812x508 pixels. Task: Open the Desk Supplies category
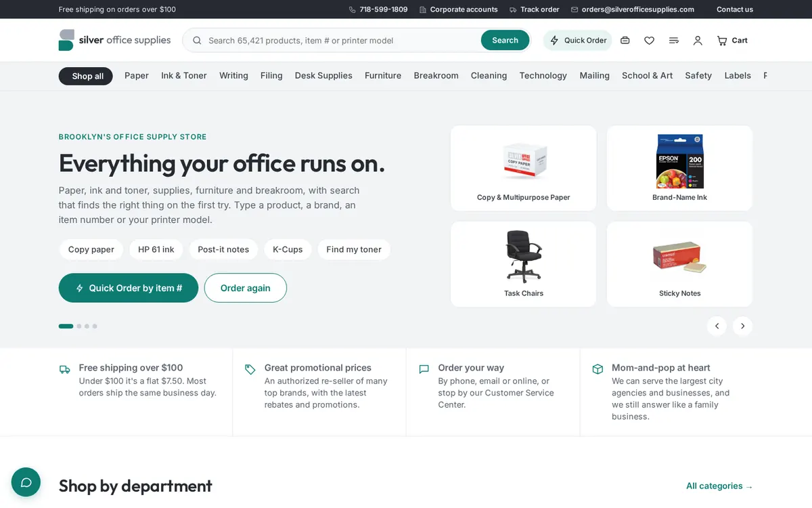[x=323, y=76]
